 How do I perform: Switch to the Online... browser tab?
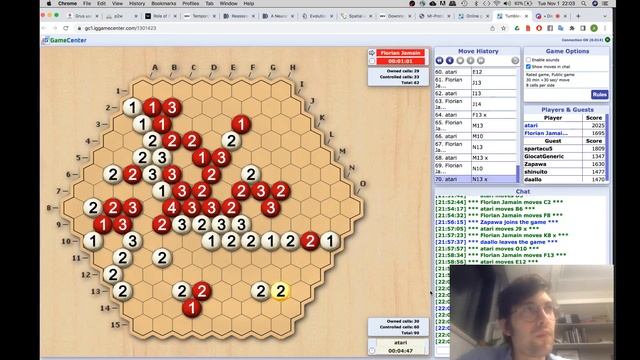click(473, 16)
